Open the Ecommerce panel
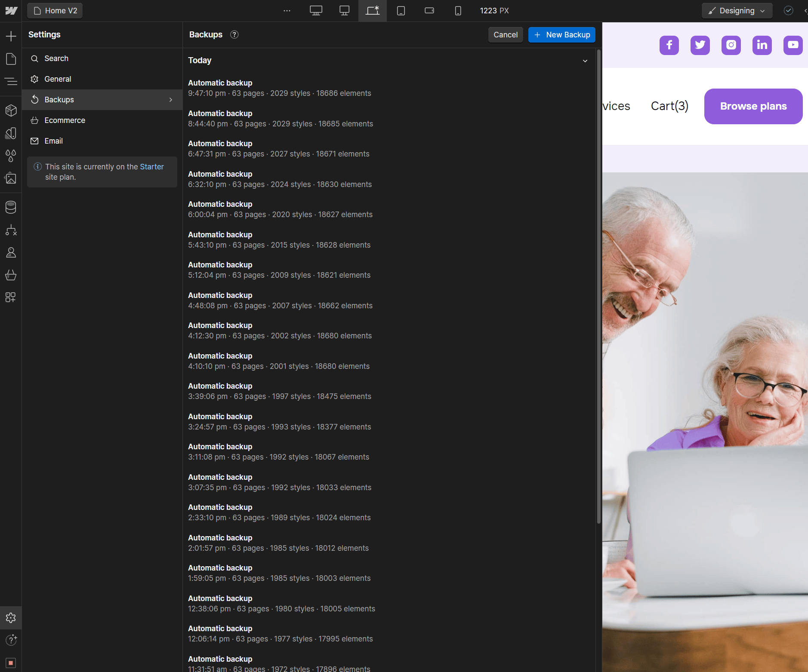This screenshot has width=808, height=672. click(x=11, y=275)
